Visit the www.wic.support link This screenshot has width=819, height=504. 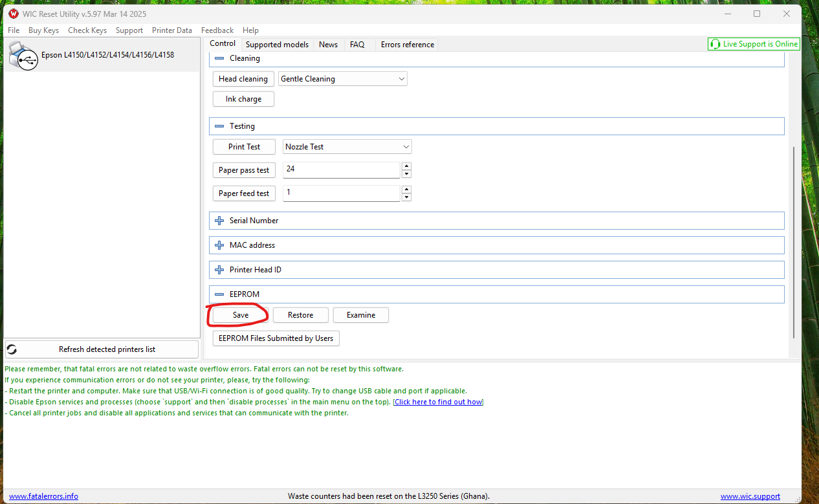click(750, 496)
